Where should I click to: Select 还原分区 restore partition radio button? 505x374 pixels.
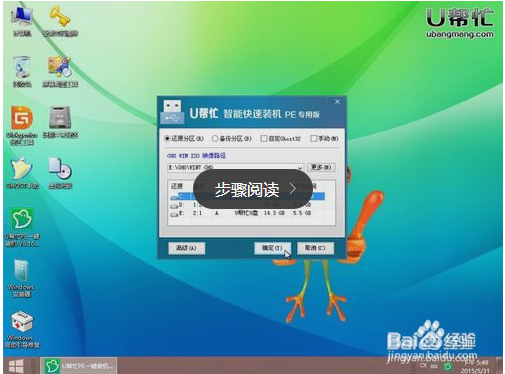[x=184, y=138]
